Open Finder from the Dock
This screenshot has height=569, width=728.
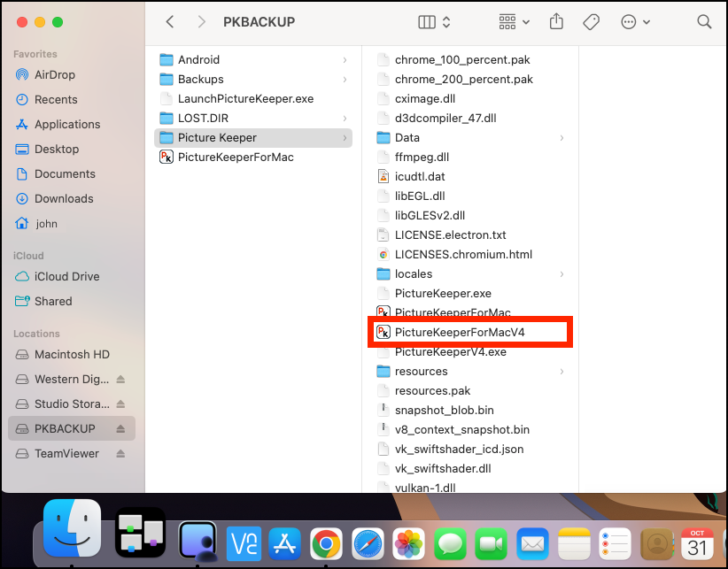click(x=72, y=528)
